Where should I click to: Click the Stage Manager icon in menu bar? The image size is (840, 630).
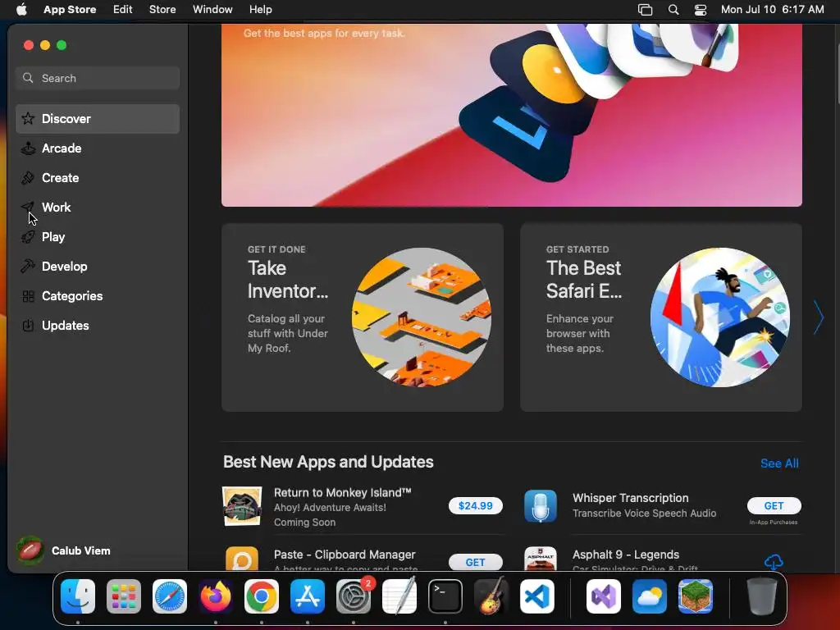click(x=645, y=10)
